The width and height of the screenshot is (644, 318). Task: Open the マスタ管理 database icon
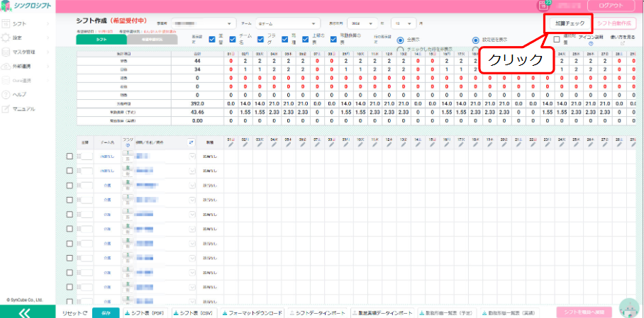[x=6, y=52]
